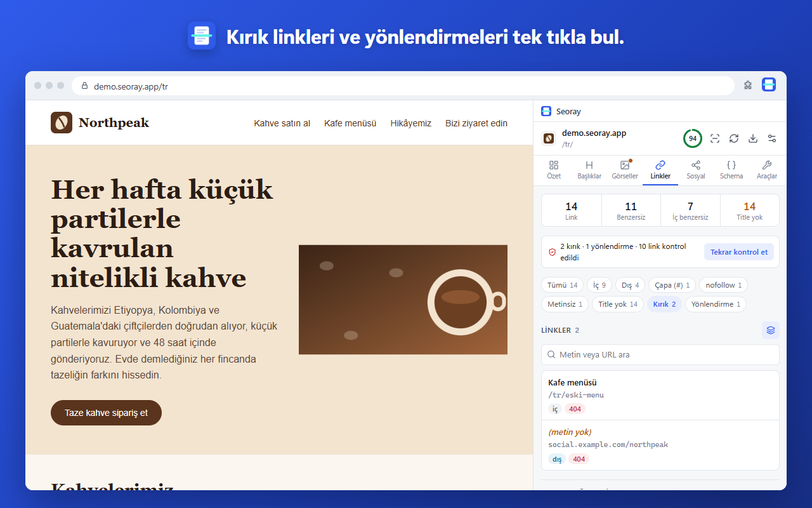This screenshot has width=812, height=508.
Task: Open Seoray settings via the sliders icon
Action: (772, 138)
